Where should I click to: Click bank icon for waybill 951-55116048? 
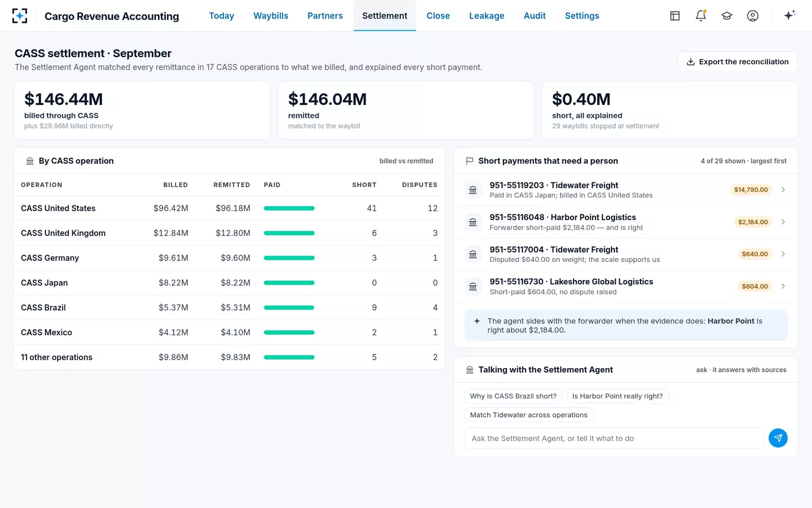click(473, 222)
